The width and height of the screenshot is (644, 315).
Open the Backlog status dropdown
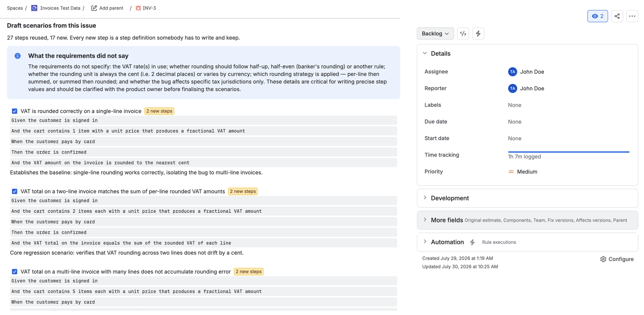pyautogui.click(x=435, y=34)
